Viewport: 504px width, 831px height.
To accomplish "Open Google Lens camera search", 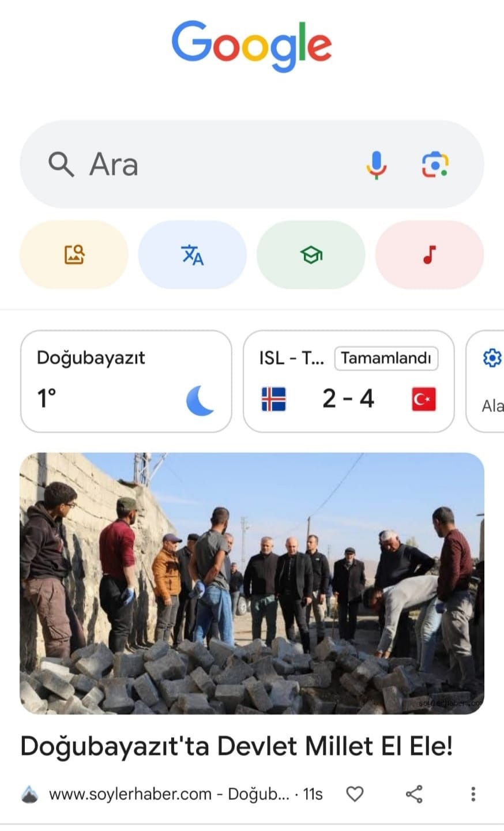I will pos(435,165).
